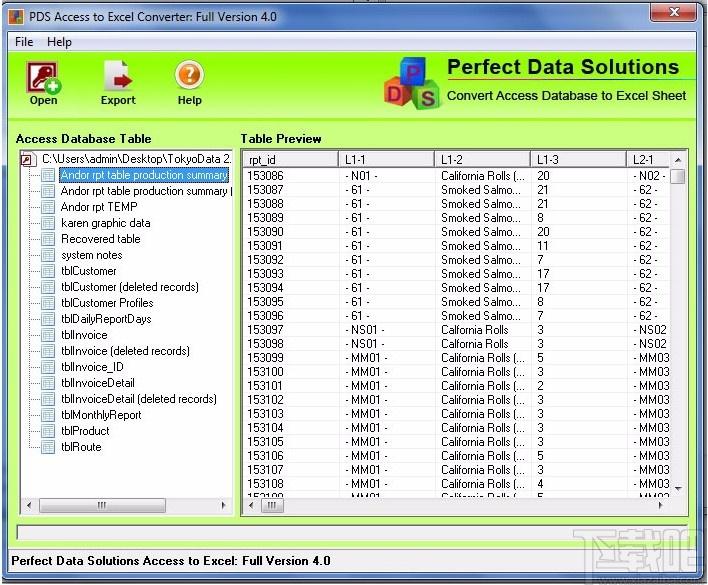Select the tblRoute table
The image size is (708, 585).
[81, 447]
